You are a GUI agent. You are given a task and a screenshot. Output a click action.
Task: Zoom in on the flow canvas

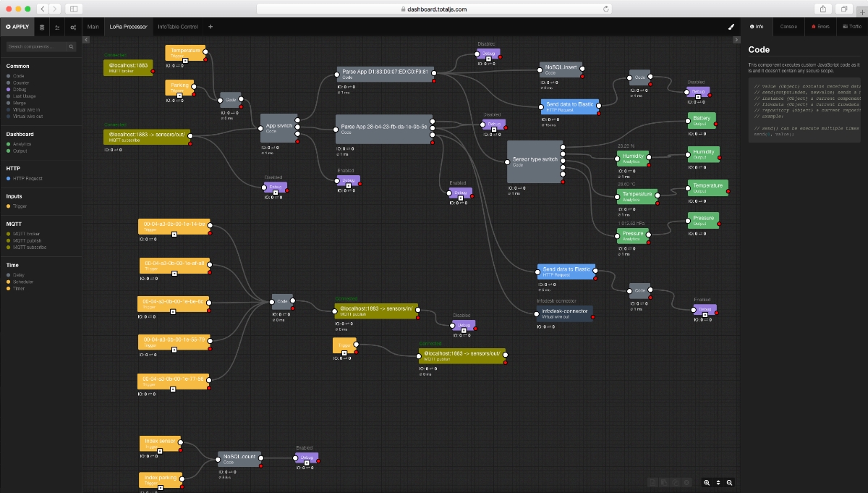pyautogui.click(x=707, y=482)
